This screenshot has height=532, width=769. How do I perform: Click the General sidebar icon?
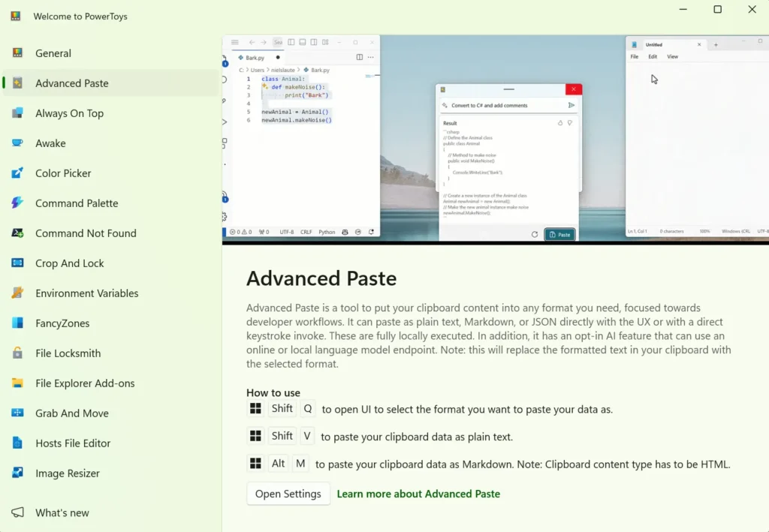point(17,53)
